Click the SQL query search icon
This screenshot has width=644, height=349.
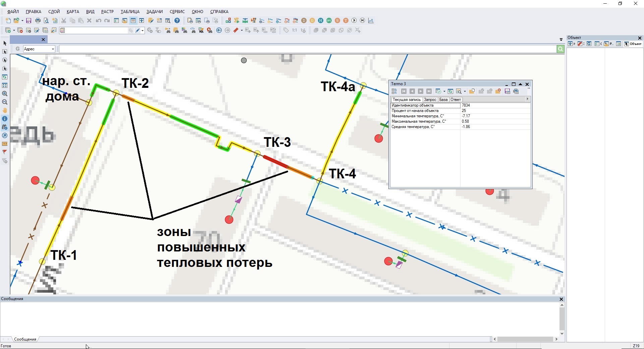pyautogui.click(x=201, y=31)
